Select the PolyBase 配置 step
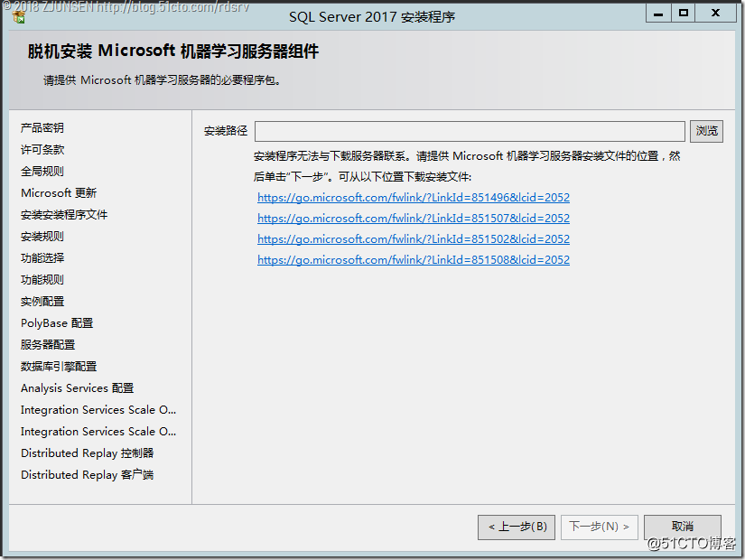This screenshot has height=560, width=745. tap(57, 323)
